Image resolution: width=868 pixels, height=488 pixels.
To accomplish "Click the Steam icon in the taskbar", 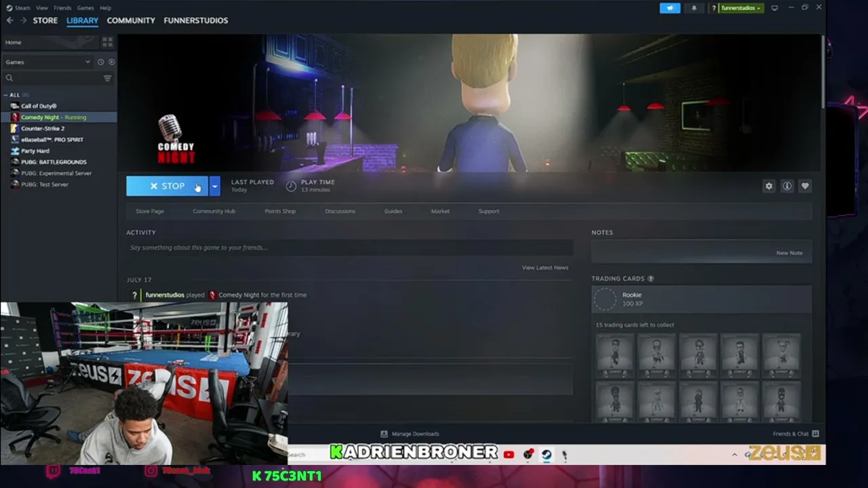I will pyautogui.click(x=547, y=455).
